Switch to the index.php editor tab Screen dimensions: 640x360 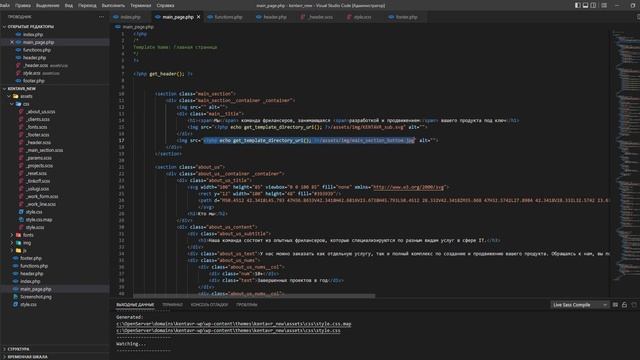[x=131, y=17]
